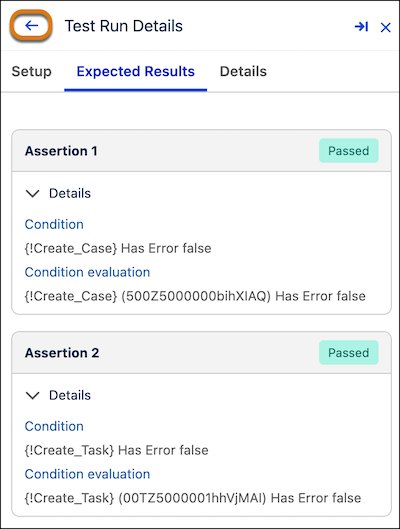Open the Details tab
Viewport: 400px width, 529px height.
click(x=243, y=72)
